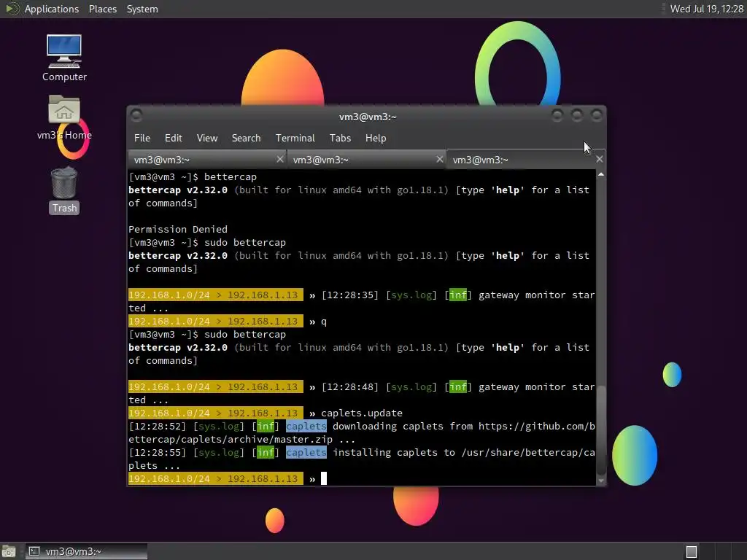
Task: Click the MATE logo icon beside Applications
Action: coord(12,9)
